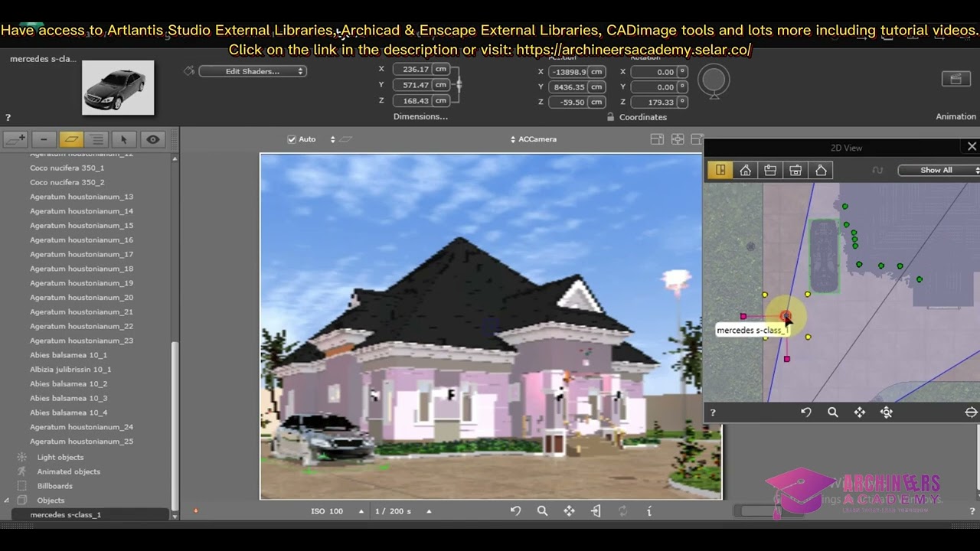The width and height of the screenshot is (980, 551).
Task: Click the circle-line icon at 2D View bottom right
Action: (971, 412)
